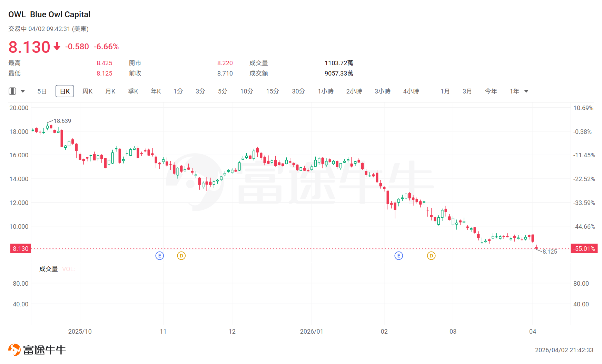Screen dimensions: 602x364
Task: Click the first orange dividend D marker
Action: coord(181,256)
